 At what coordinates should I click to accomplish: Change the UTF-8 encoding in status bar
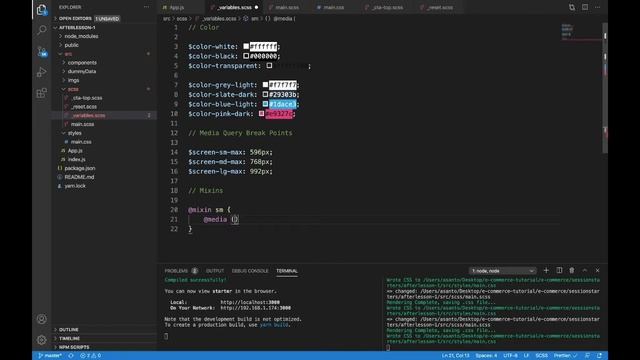(510, 356)
